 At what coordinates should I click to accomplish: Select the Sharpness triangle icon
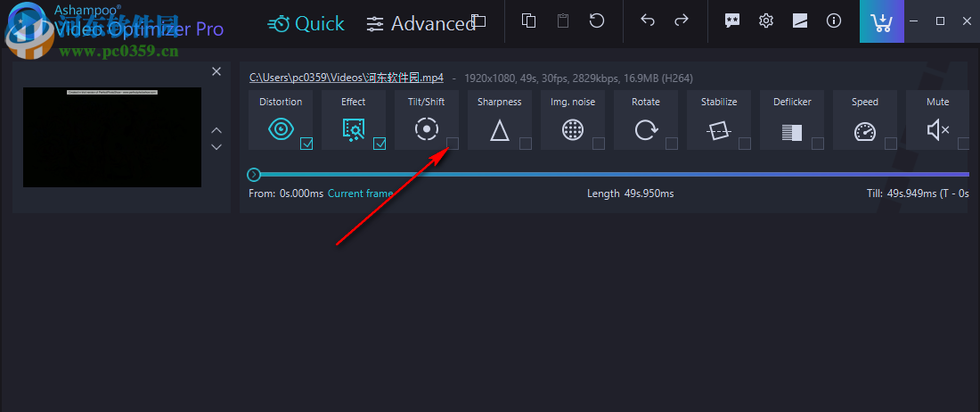point(500,130)
